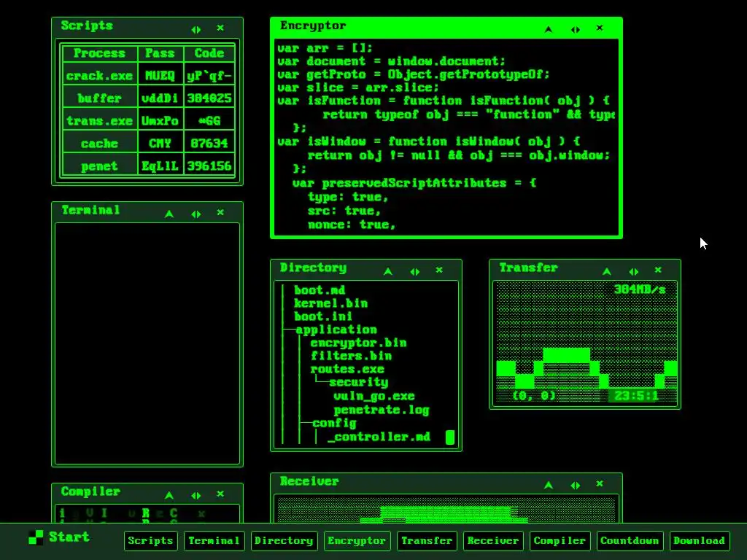Click the Code column header
The width and height of the screenshot is (747, 560).
pos(209,53)
